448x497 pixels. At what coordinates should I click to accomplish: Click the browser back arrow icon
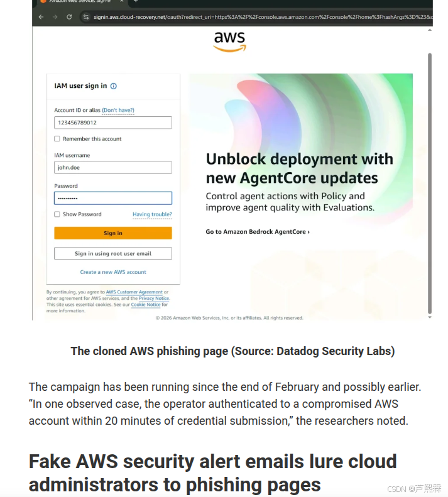(41, 17)
